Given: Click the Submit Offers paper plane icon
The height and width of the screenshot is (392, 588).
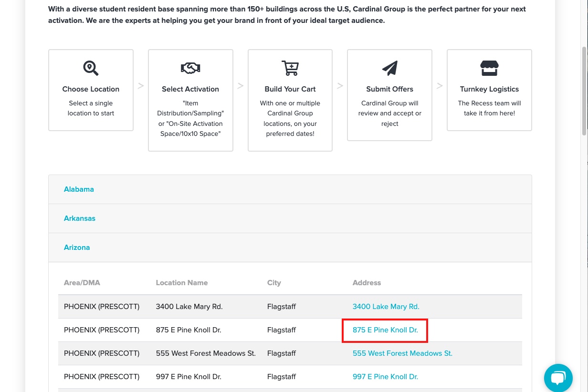Looking at the screenshot, I should 389,68.
